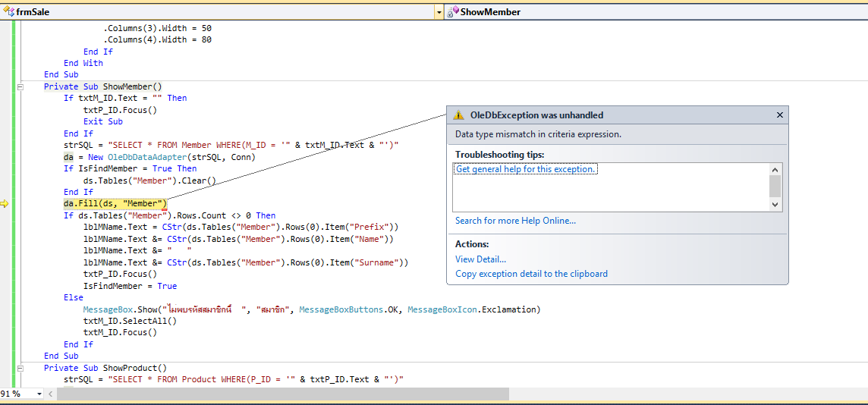
Task: Expand the 91 % zoom level dropdown
Action: (x=39, y=394)
